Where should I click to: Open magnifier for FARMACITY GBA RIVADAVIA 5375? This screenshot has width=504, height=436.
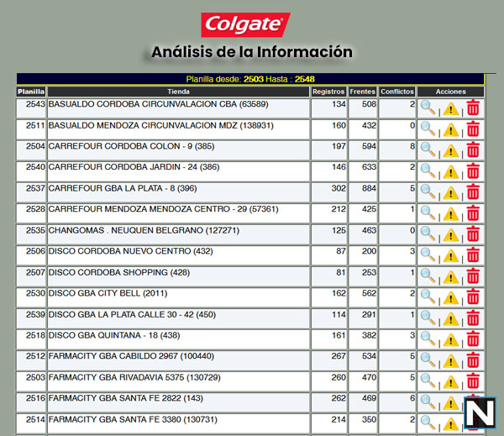pos(428,381)
